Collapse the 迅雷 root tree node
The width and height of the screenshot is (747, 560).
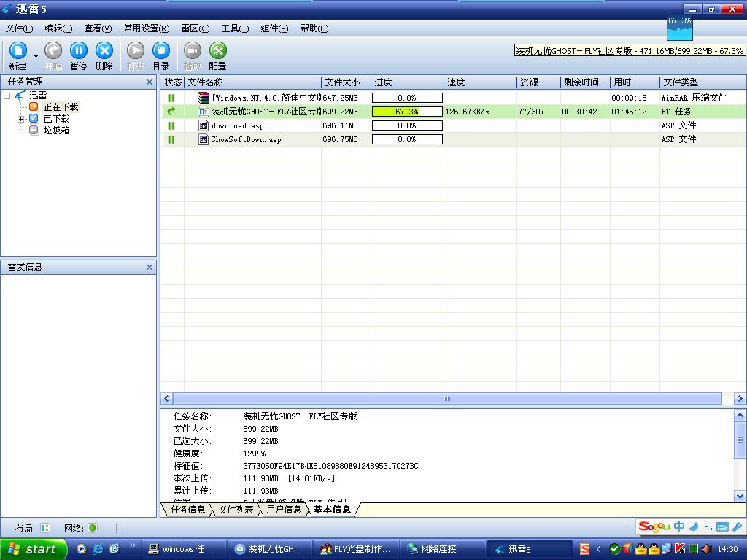pyautogui.click(x=7, y=96)
